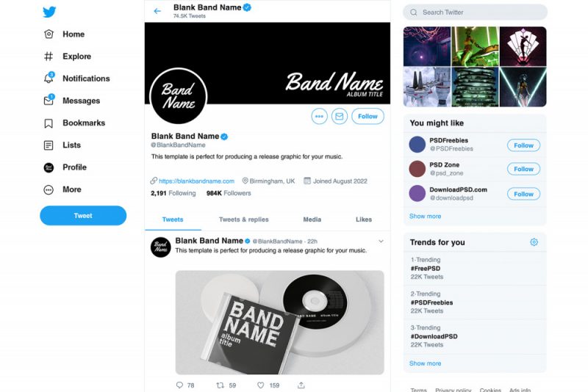Open three-dot options on profile header

pyautogui.click(x=319, y=117)
